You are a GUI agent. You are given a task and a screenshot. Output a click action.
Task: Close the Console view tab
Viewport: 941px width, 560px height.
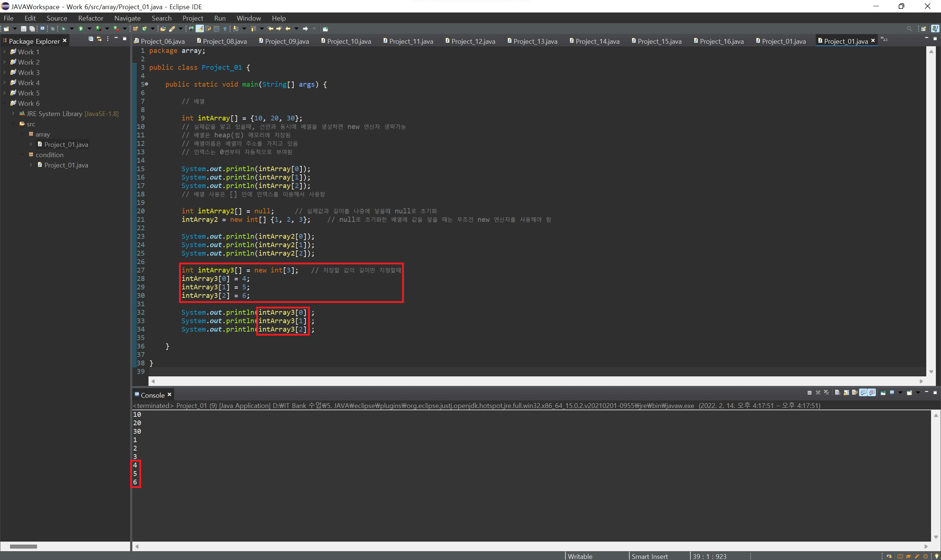[x=169, y=395]
